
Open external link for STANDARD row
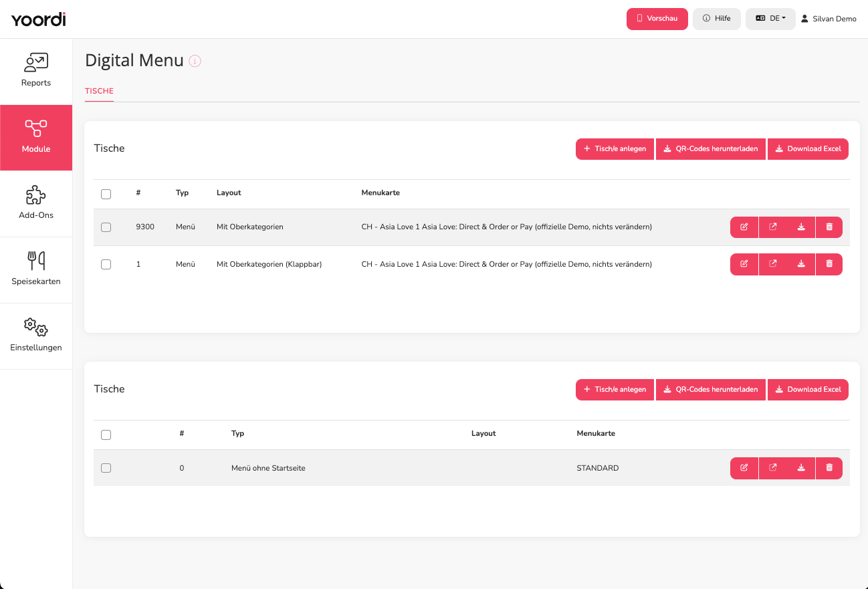(x=773, y=468)
